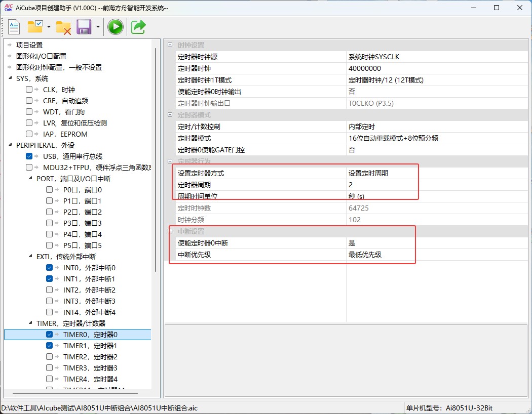Change 使能定时器0中断 value 是
The width and height of the screenshot is (532, 414).
(x=437, y=243)
